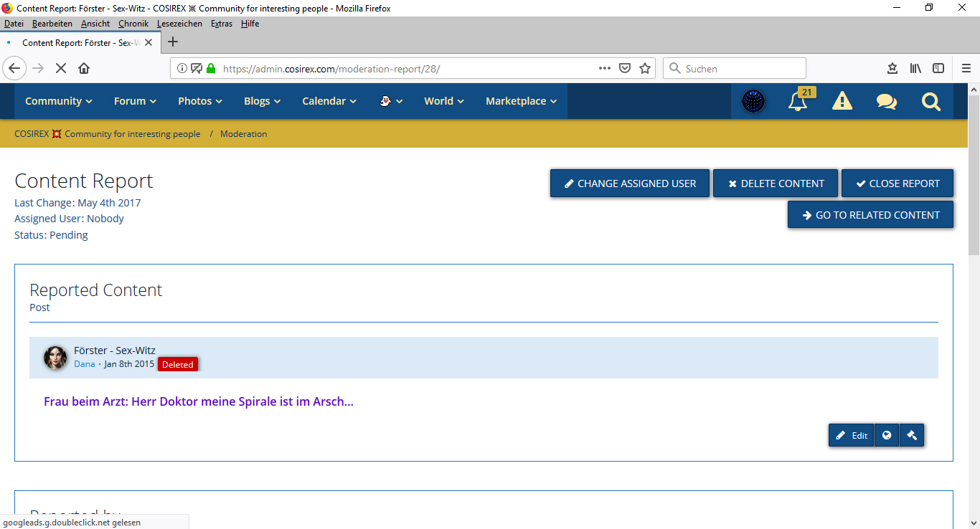Click the moderation warning triangle icon

click(x=842, y=101)
